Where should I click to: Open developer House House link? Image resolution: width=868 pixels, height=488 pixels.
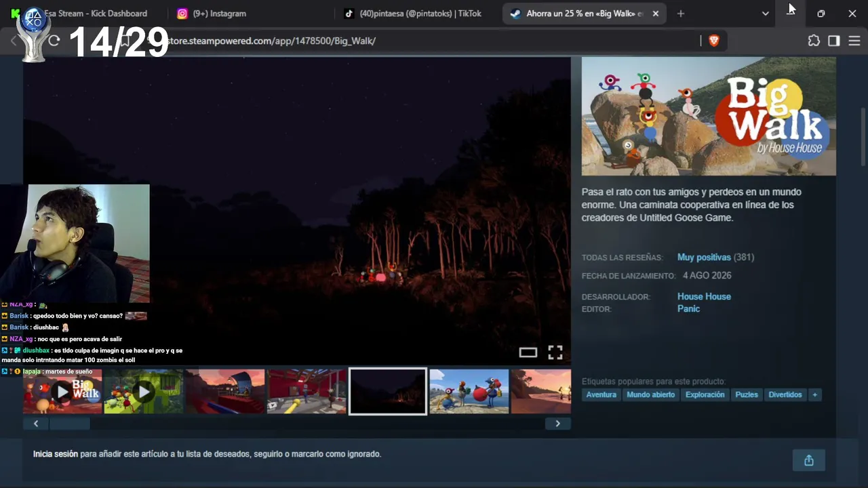[704, 297]
